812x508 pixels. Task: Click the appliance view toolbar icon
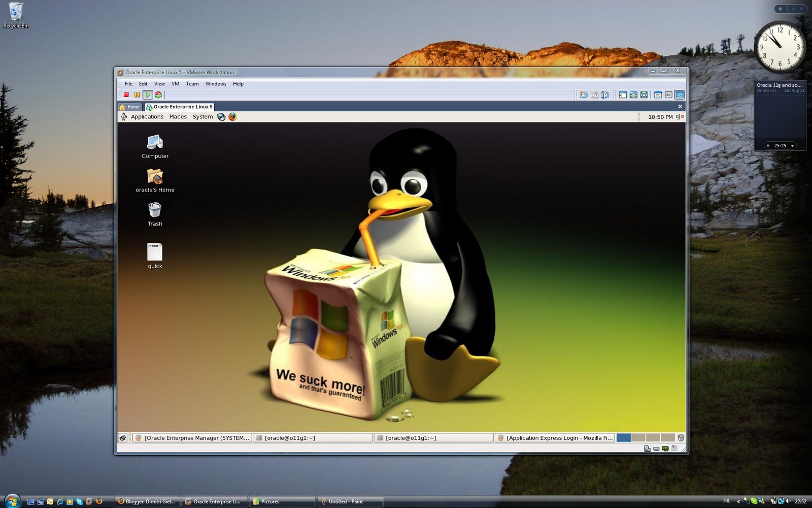point(668,95)
